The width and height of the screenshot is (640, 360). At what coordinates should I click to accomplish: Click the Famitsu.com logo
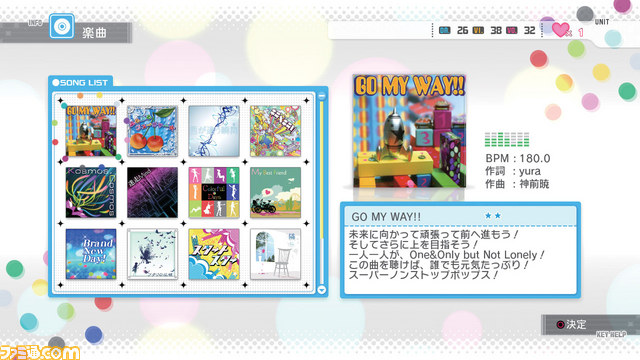point(40,352)
